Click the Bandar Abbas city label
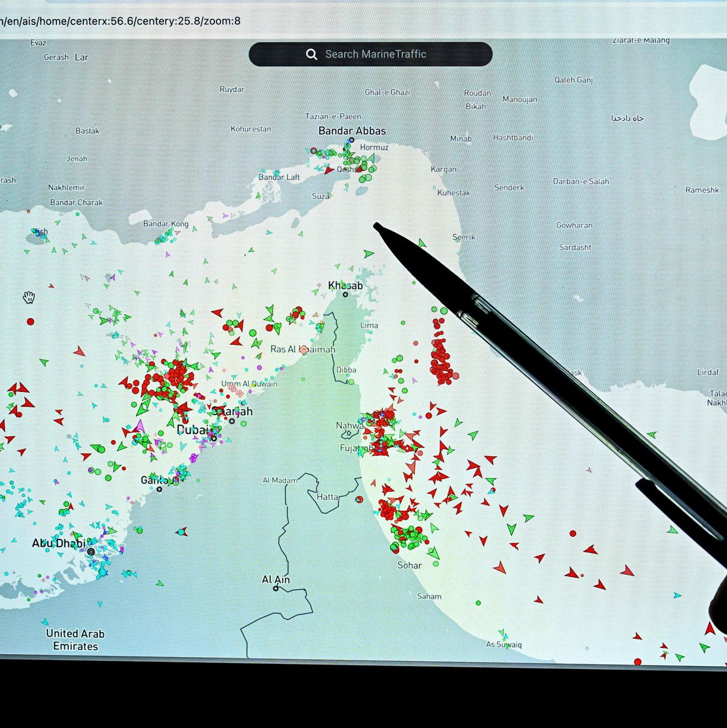Viewport: 727px width, 728px height. (352, 130)
